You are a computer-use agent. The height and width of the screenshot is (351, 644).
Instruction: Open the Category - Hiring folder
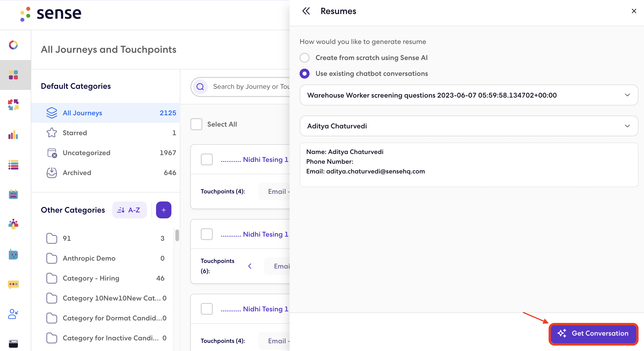pos(91,278)
